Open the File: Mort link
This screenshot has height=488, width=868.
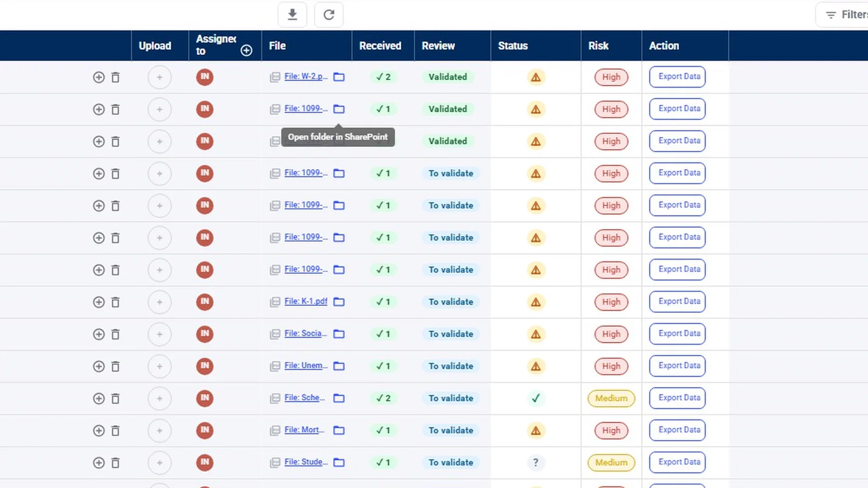pyautogui.click(x=304, y=429)
